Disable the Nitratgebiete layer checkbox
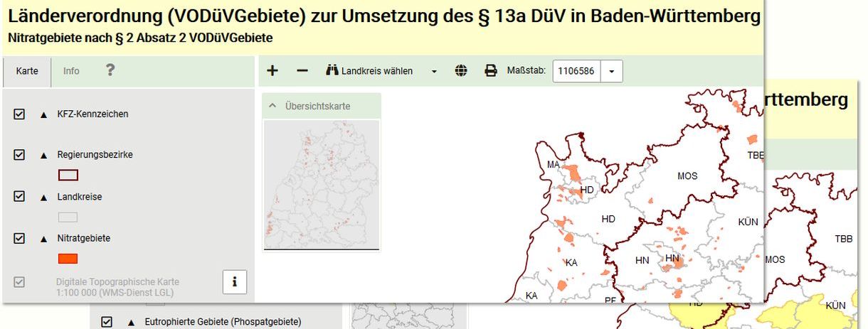868x329 pixels. coord(19,238)
